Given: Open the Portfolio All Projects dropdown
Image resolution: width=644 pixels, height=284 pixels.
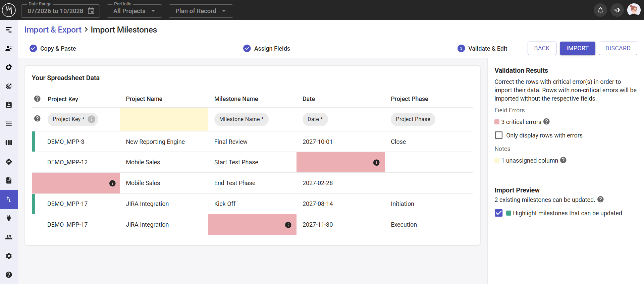Looking at the screenshot, I should pyautogui.click(x=134, y=11).
